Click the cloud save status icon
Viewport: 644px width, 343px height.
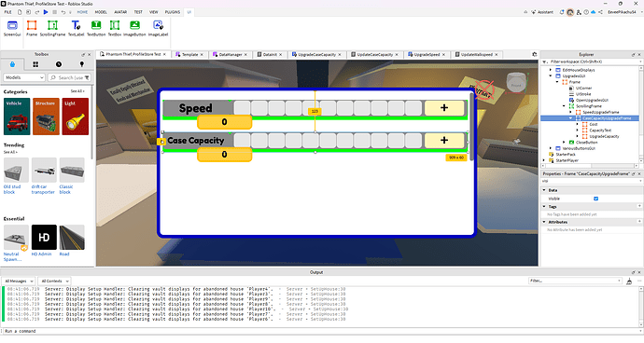coord(593,12)
